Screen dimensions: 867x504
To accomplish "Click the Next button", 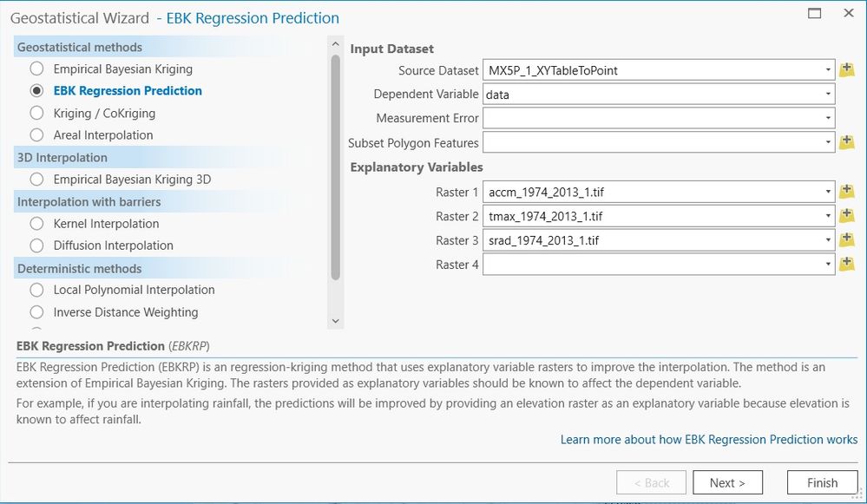I will 727,482.
